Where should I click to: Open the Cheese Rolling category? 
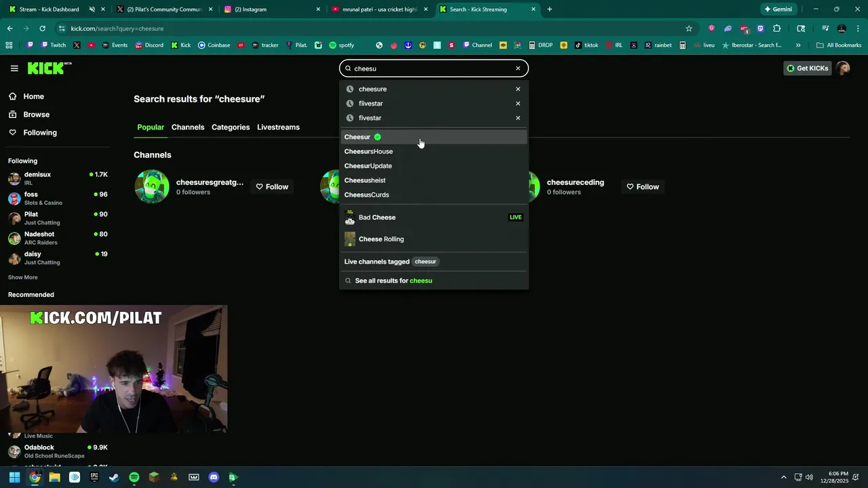[x=434, y=239]
